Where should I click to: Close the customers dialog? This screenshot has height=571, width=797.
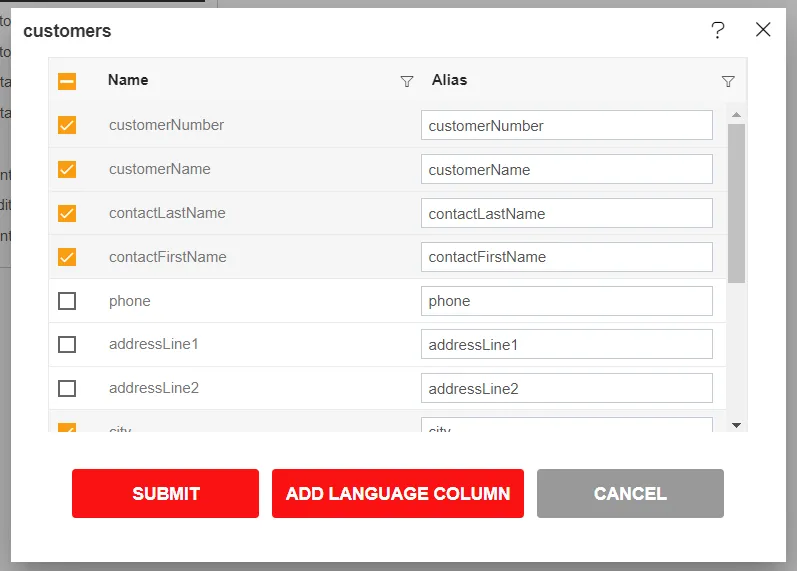click(763, 30)
